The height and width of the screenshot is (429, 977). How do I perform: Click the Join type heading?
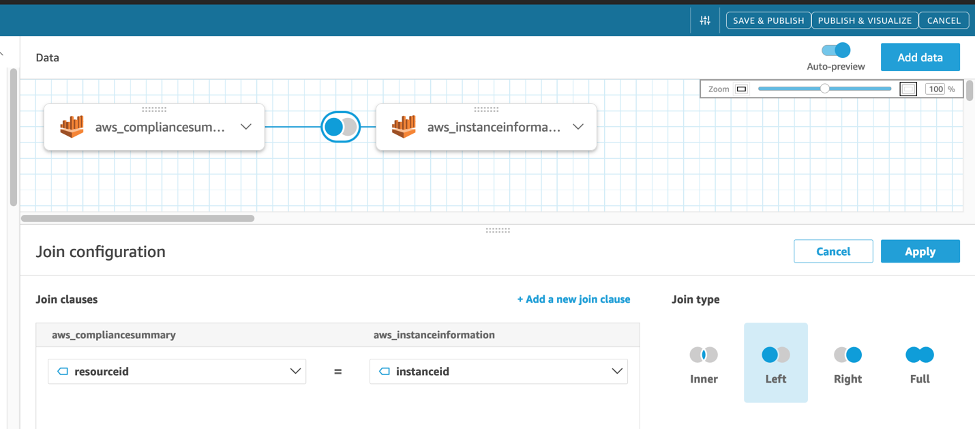click(x=695, y=299)
